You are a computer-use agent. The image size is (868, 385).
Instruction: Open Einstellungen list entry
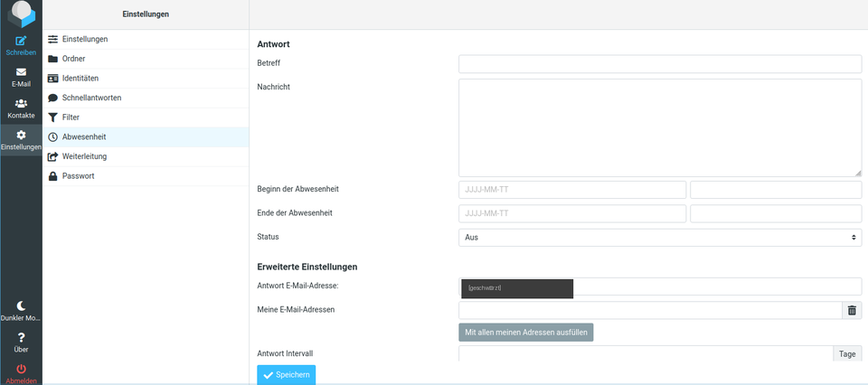point(146,39)
